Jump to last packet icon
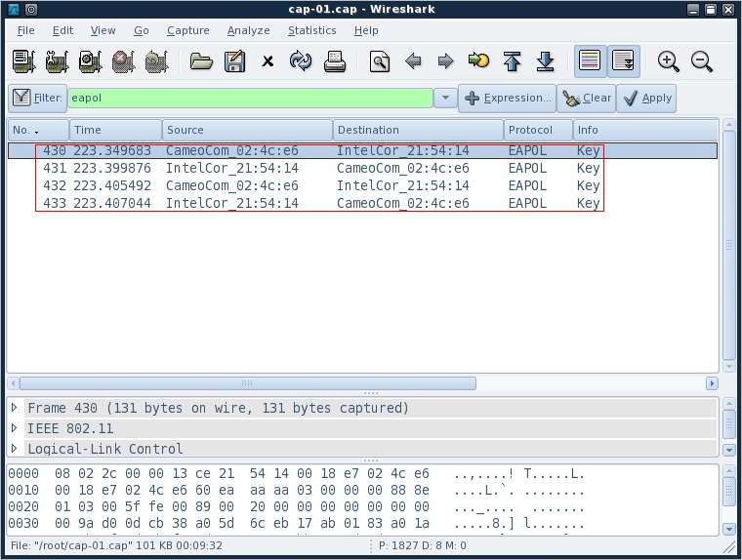 click(545, 61)
